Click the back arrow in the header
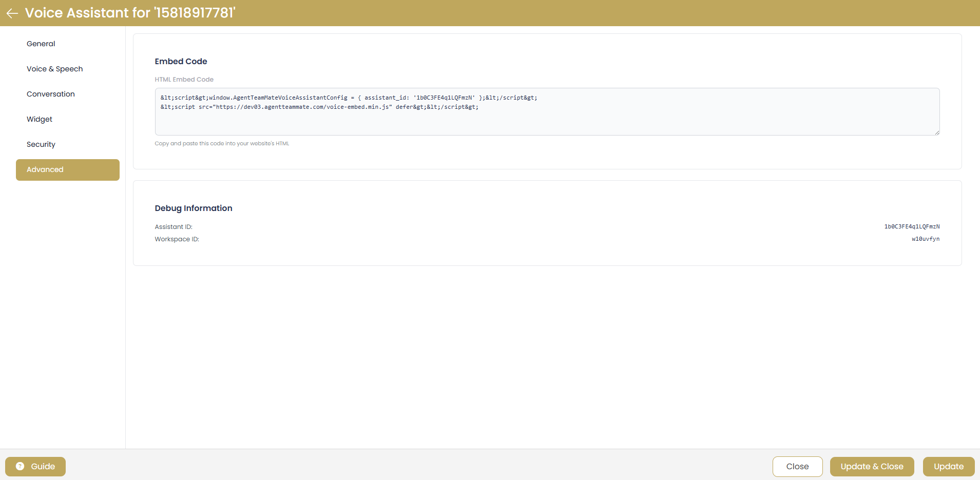 click(x=12, y=13)
